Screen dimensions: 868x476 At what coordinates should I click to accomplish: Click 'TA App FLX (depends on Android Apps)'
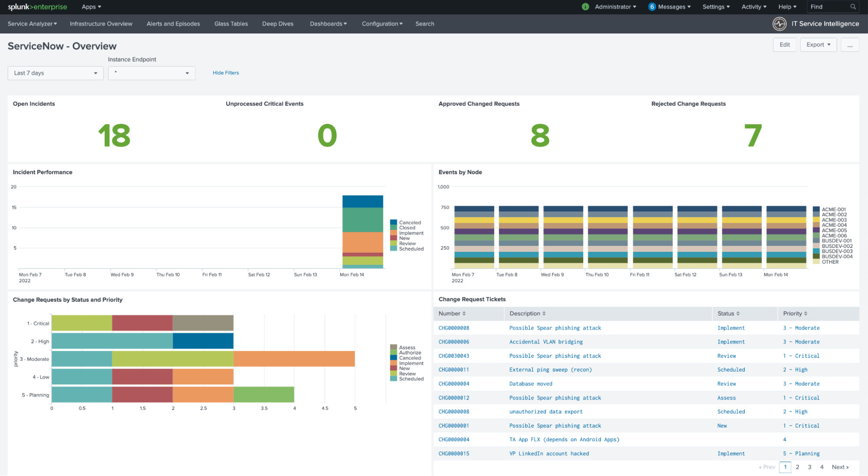pyautogui.click(x=564, y=440)
